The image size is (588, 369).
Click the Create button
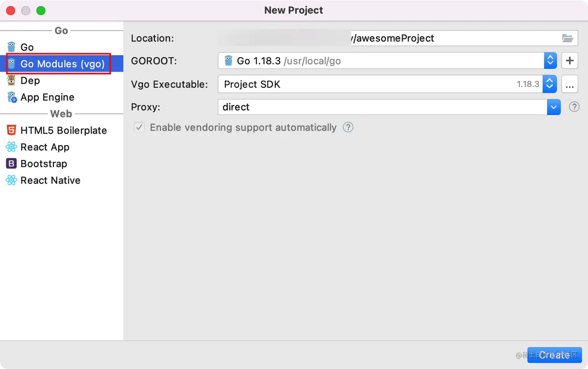coord(554,355)
